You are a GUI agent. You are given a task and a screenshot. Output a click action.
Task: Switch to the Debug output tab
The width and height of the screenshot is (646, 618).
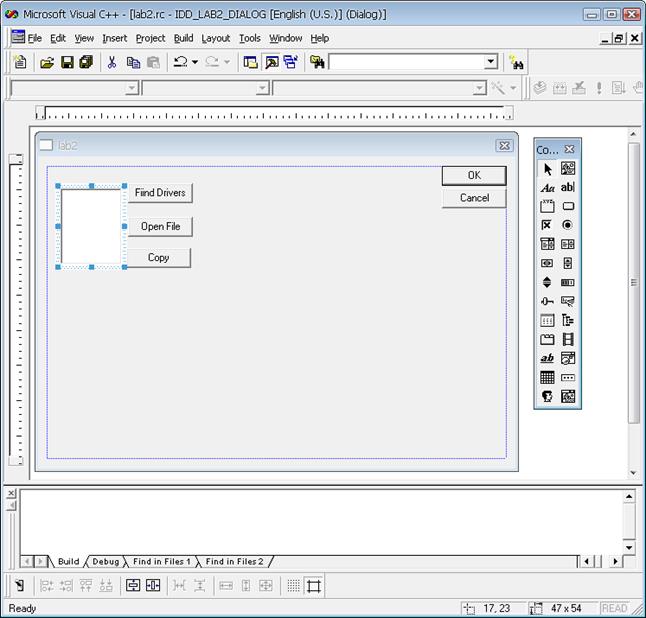105,562
